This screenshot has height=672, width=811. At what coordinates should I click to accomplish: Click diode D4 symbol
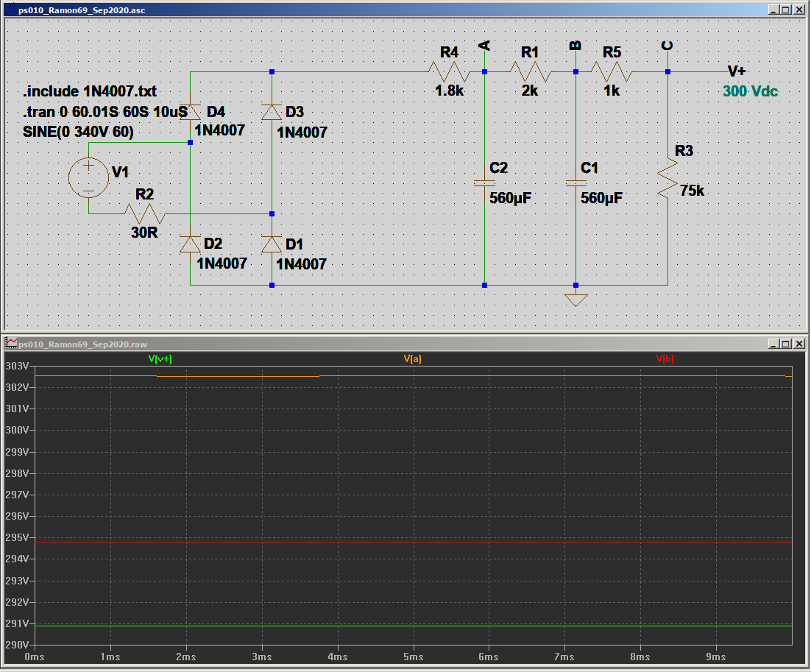pos(191,112)
